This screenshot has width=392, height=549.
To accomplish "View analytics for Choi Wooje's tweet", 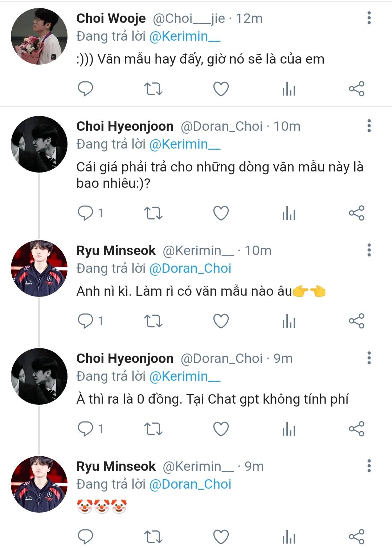I will (289, 89).
